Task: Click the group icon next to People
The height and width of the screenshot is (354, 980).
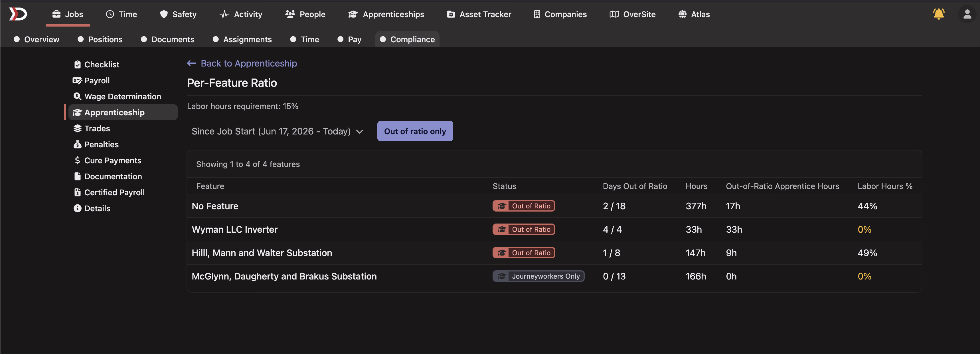Action: [290, 14]
